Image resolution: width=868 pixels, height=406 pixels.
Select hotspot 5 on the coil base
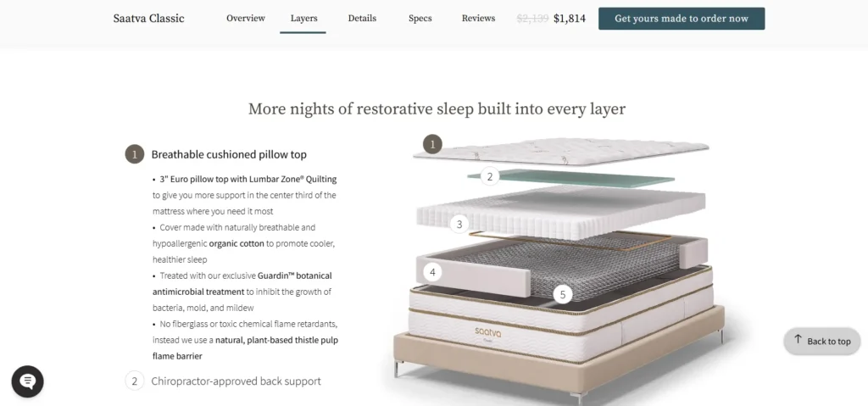[x=563, y=295]
